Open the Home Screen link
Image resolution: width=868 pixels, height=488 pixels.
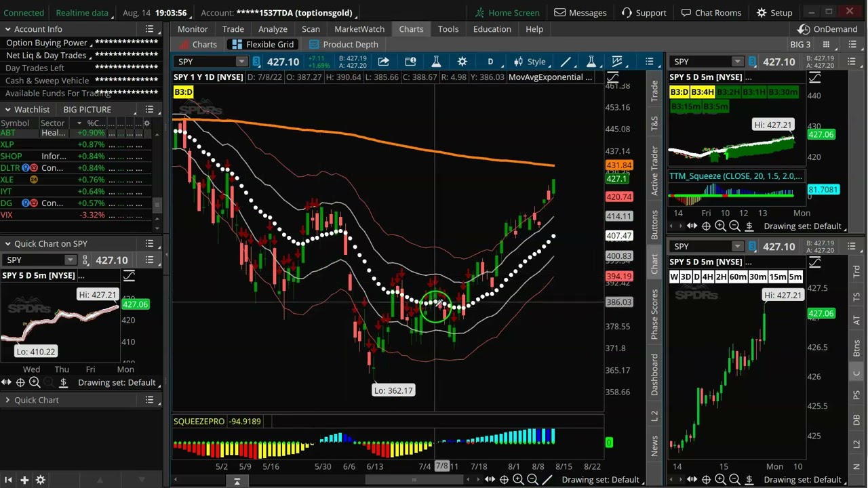507,13
